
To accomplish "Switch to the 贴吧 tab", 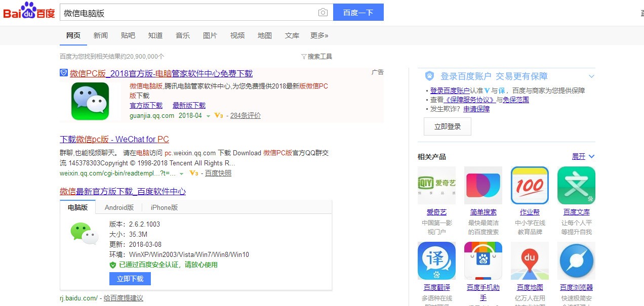I will (128, 35).
